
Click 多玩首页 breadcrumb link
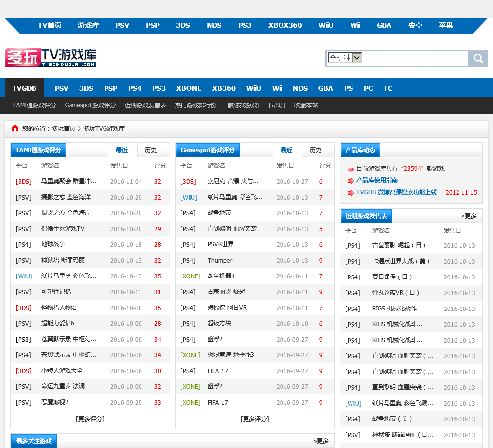(x=64, y=128)
